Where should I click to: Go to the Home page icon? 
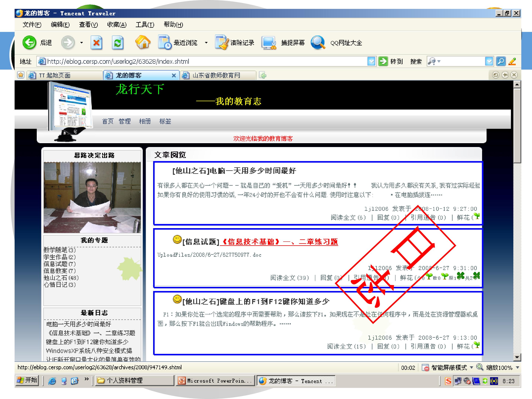pos(143,42)
